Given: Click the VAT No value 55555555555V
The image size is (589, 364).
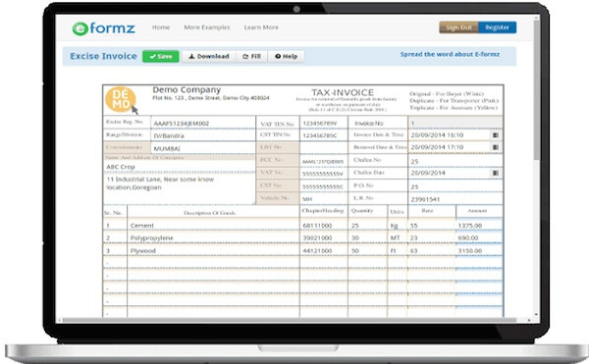Looking at the screenshot, I should 323,174.
